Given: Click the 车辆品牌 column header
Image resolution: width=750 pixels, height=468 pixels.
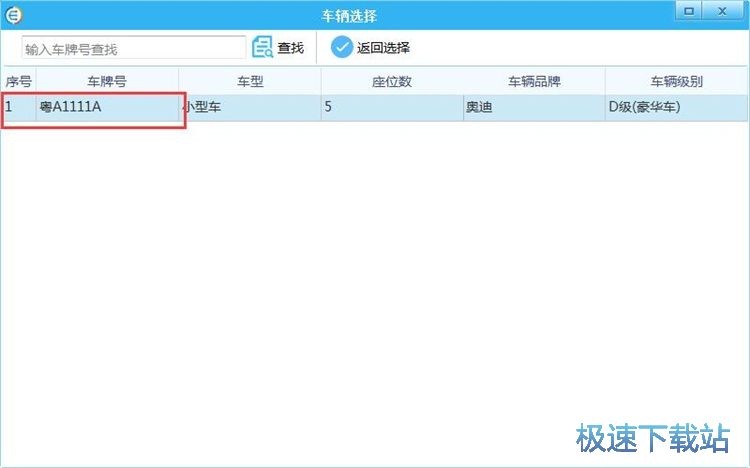Looking at the screenshot, I should coord(534,81).
